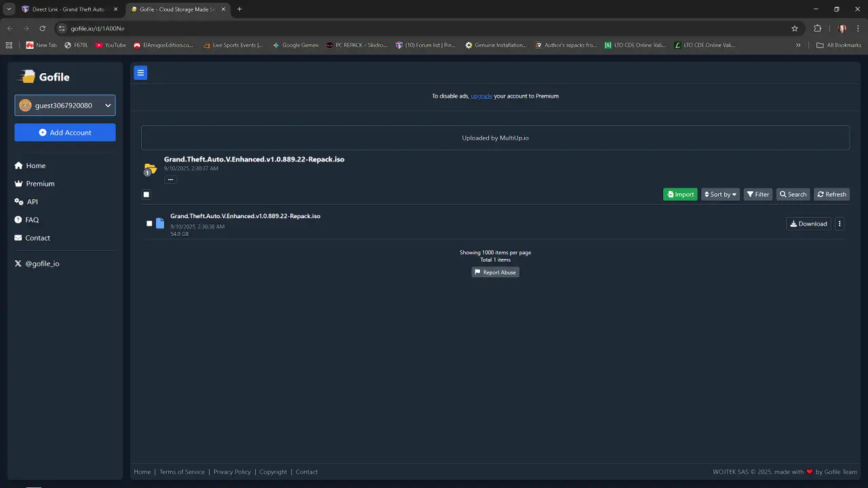Open the ElAmigosEdition bookmark
Screen dimensions: 868x488
(x=163, y=45)
